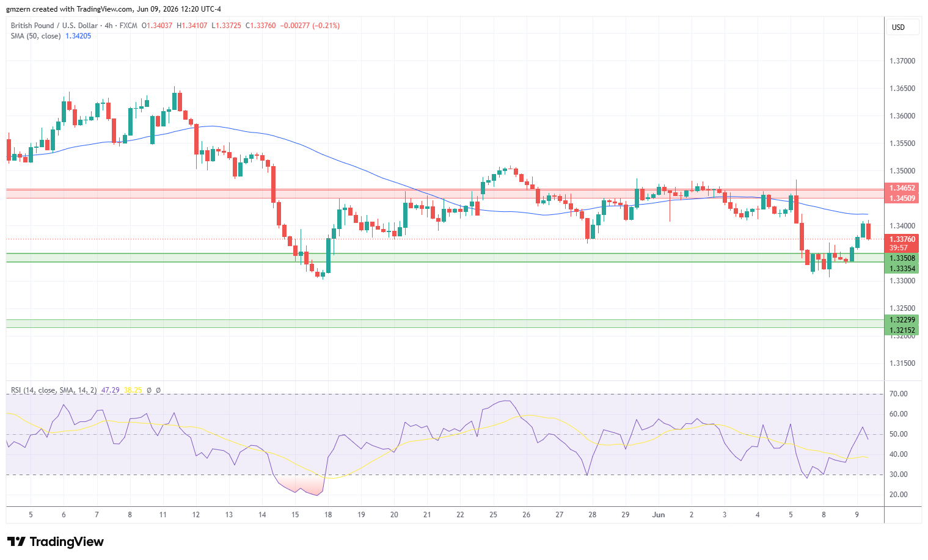928x560 pixels.
Task: Select the RSI (14, close, SMA, 14, 2) legend
Action: (54, 390)
